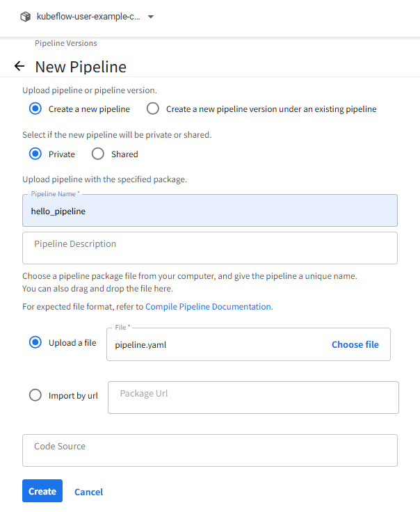Expand the namespace dropdown arrow

[151, 17]
